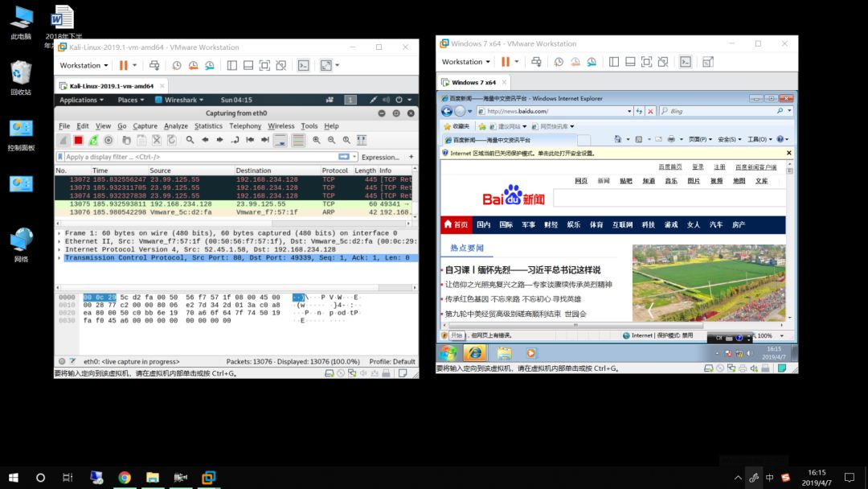The height and width of the screenshot is (489, 868).
Task: Click 财经 in Baidu news navigation
Action: pyautogui.click(x=551, y=225)
